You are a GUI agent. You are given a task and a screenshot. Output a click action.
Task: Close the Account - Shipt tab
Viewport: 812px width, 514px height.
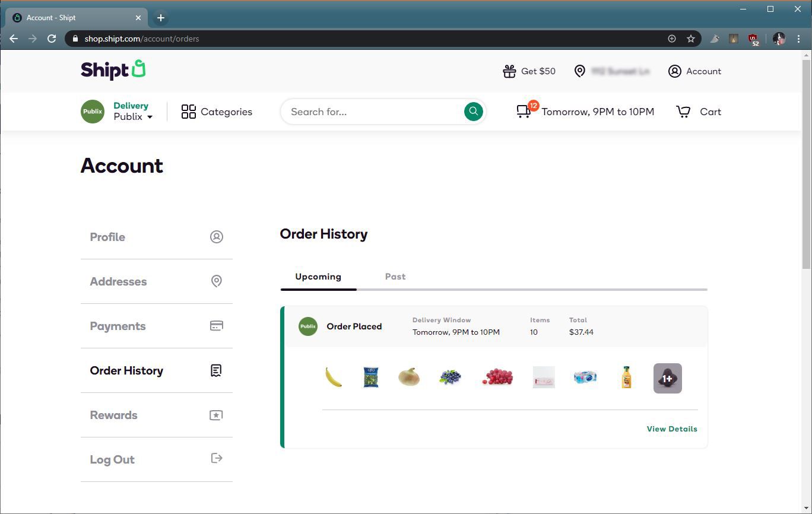point(138,18)
